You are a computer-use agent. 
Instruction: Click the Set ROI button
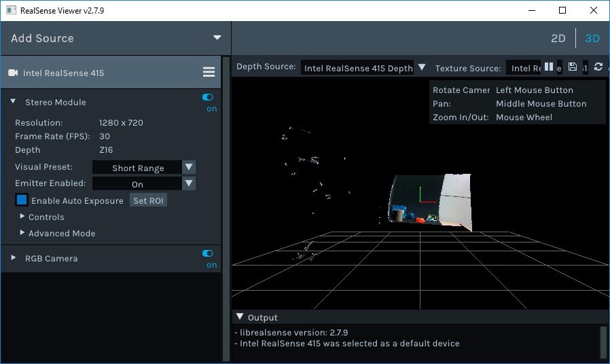coord(148,200)
